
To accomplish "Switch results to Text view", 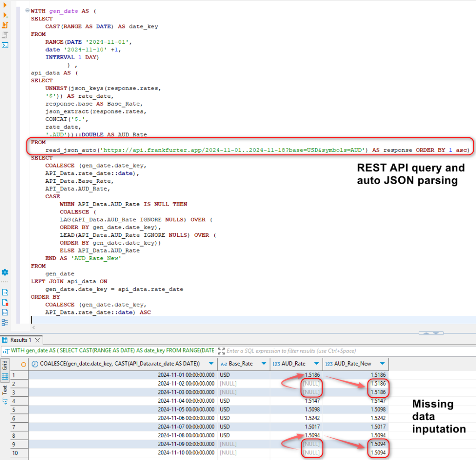I will point(4,393).
